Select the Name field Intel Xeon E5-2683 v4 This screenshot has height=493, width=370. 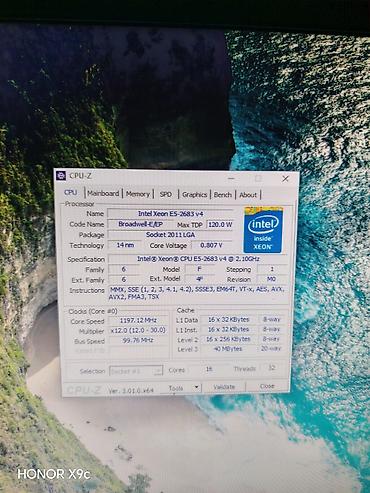(170, 214)
